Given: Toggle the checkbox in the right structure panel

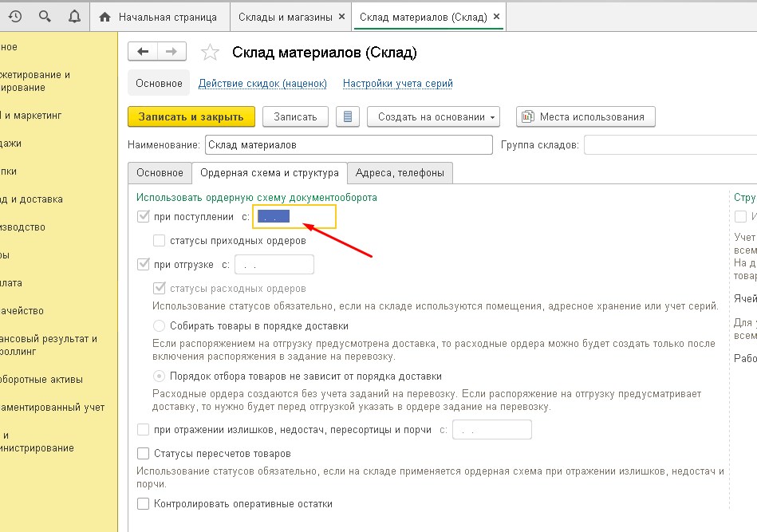Looking at the screenshot, I should tap(740, 216).
